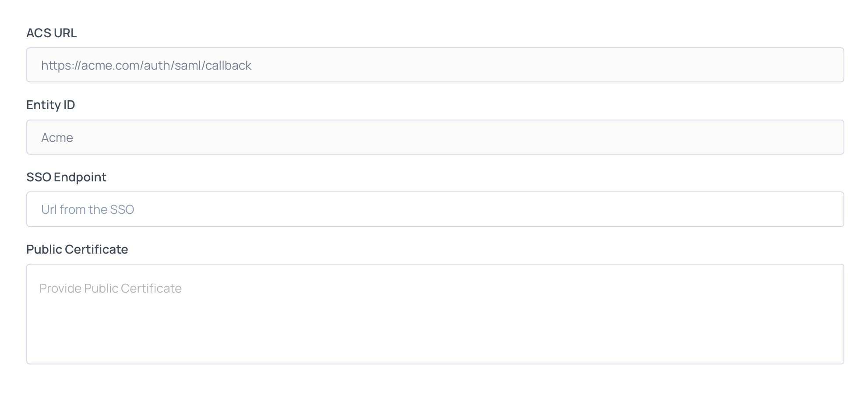Select the field beneath the ACS URL label

(x=435, y=65)
